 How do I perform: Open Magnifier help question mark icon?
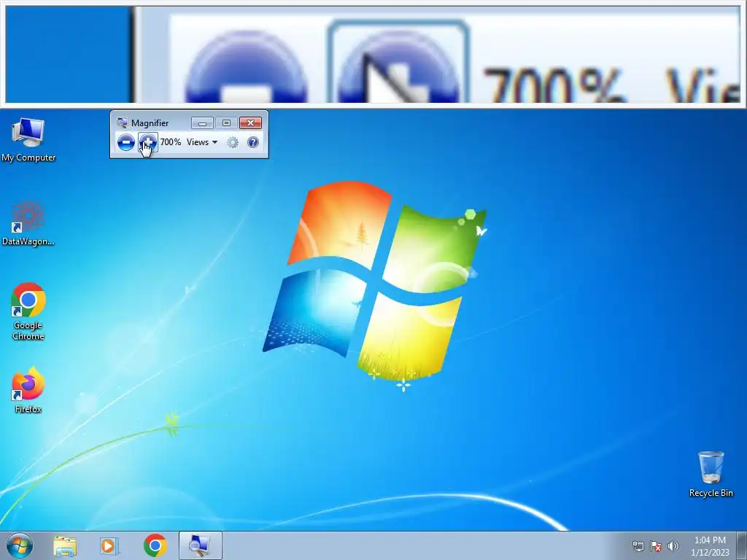(x=253, y=142)
